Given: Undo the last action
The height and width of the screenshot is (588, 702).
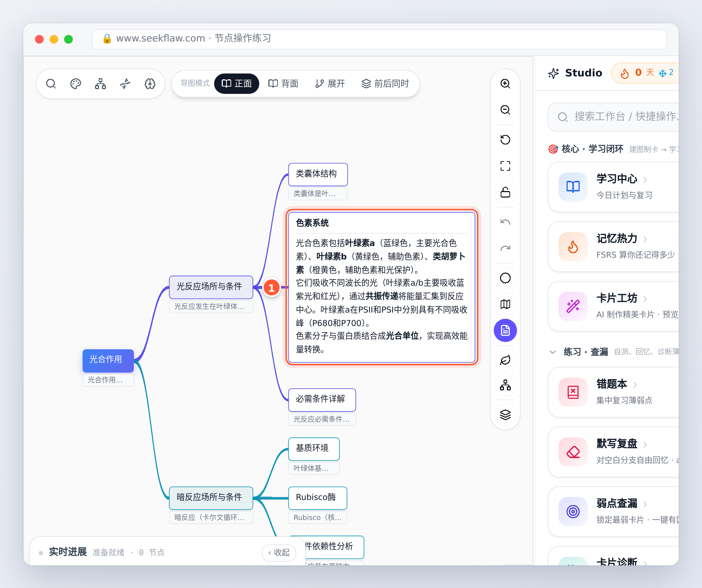Looking at the screenshot, I should (x=505, y=222).
